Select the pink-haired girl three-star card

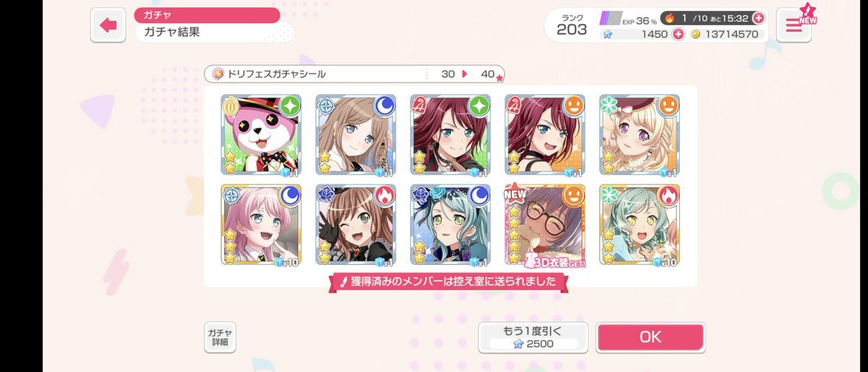pos(261,225)
